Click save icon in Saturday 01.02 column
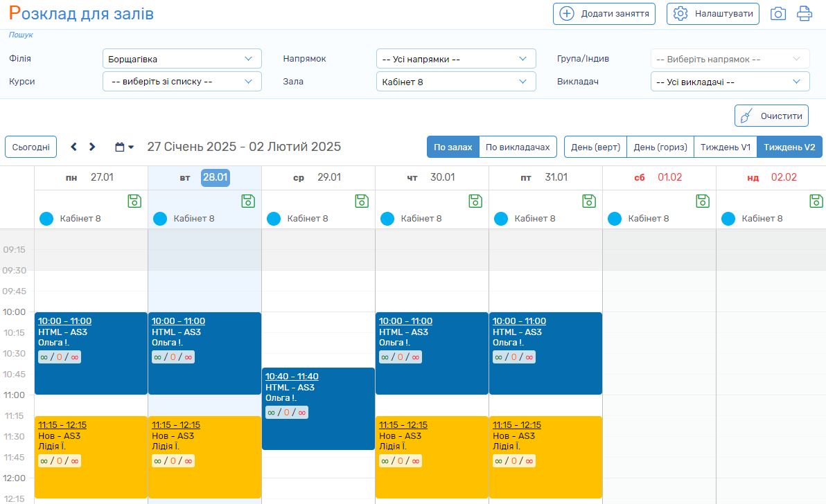The image size is (826, 504). click(703, 201)
